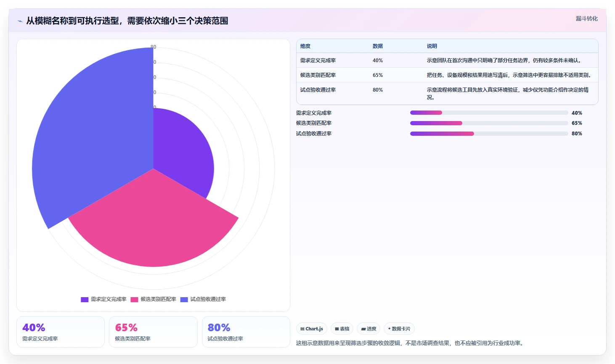Toggle 候选类别匹配率 legend swatch

pos(134,300)
